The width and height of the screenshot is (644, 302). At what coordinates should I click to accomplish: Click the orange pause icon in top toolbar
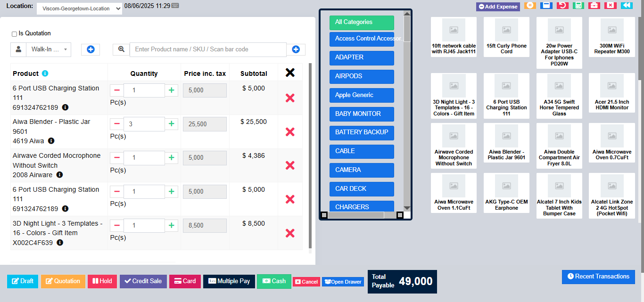[x=530, y=5]
